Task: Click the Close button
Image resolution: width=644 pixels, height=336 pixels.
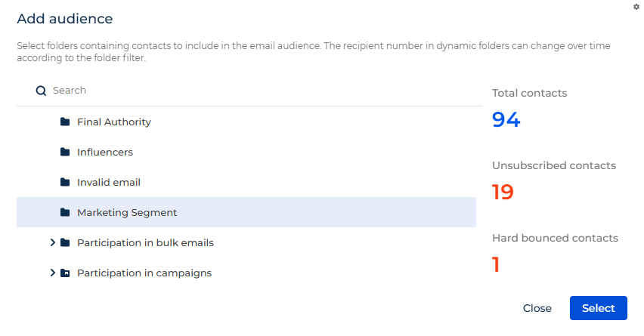Action: [x=537, y=308]
